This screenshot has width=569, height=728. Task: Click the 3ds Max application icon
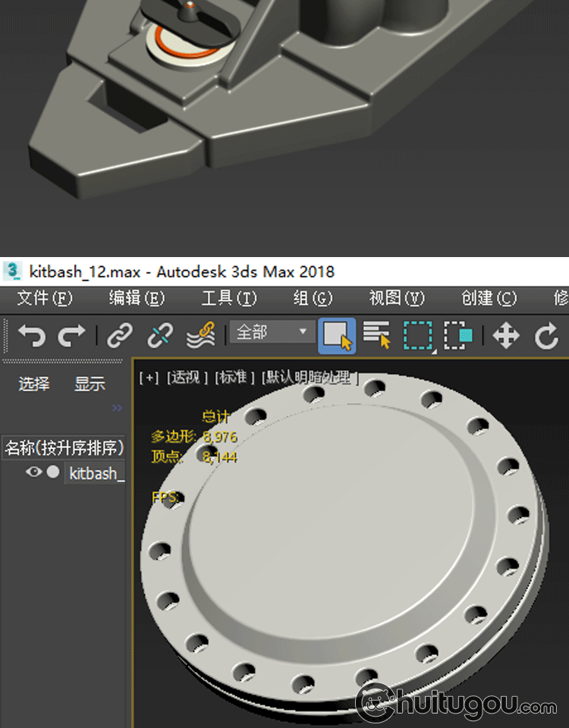tap(13, 271)
